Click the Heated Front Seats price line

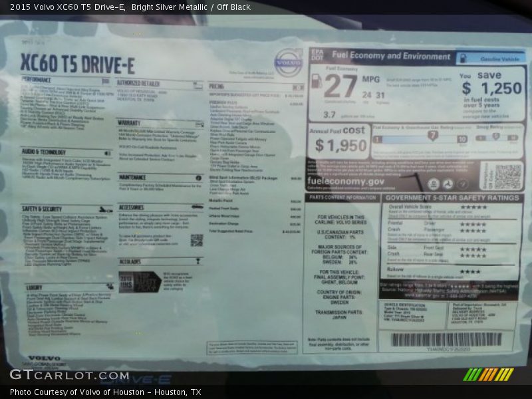[x=255, y=209]
